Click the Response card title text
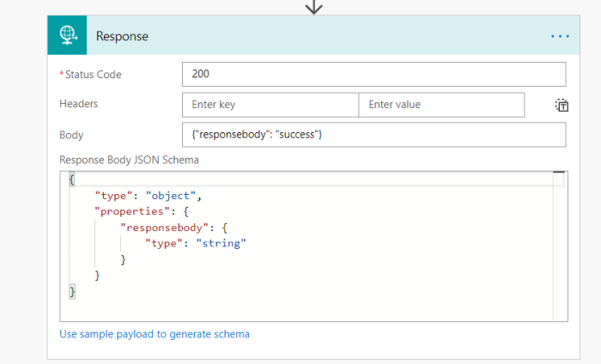 tap(122, 36)
